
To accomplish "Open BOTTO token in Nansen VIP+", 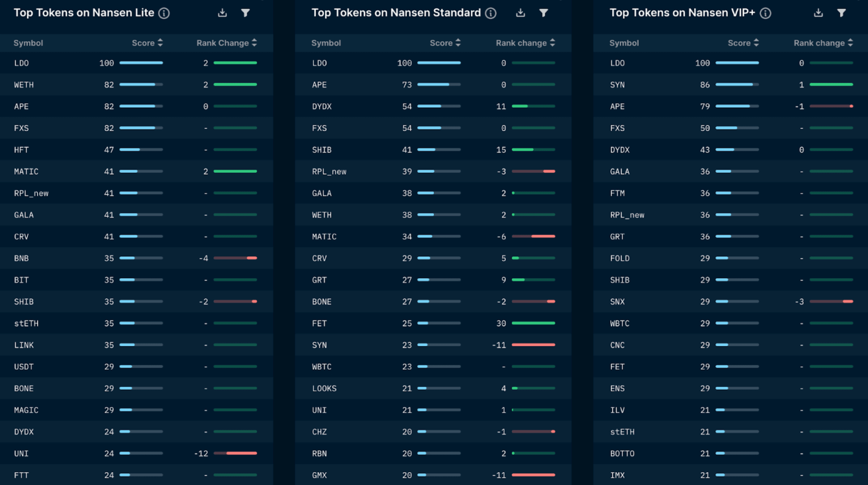I will 622,454.
